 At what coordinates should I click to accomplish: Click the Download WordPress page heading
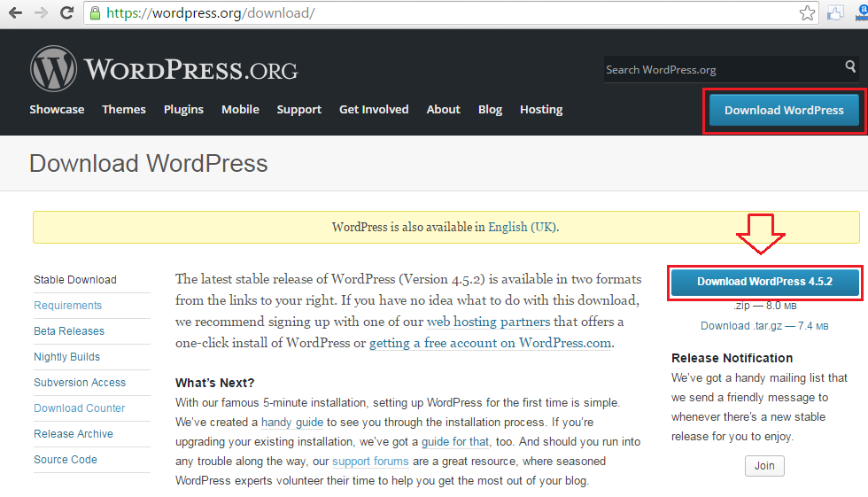click(149, 164)
